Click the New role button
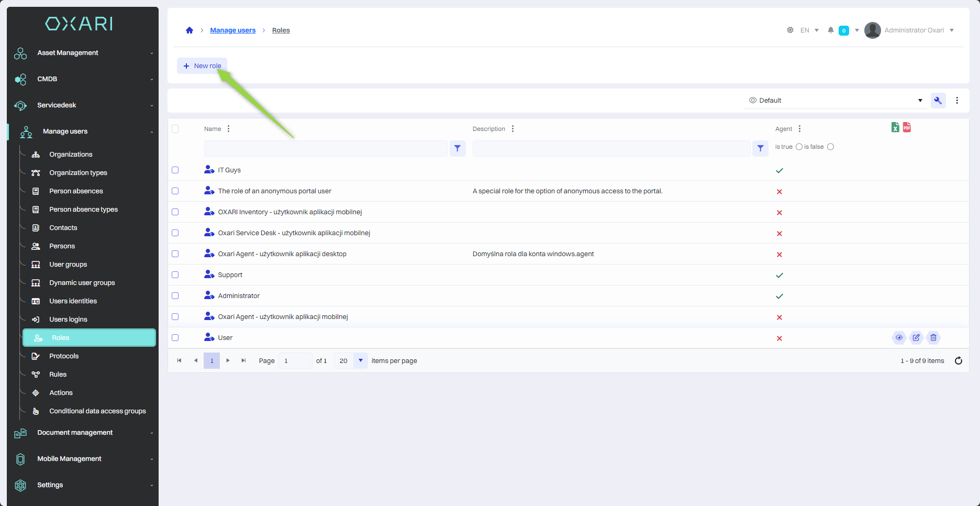The height and width of the screenshot is (506, 980). pos(202,66)
